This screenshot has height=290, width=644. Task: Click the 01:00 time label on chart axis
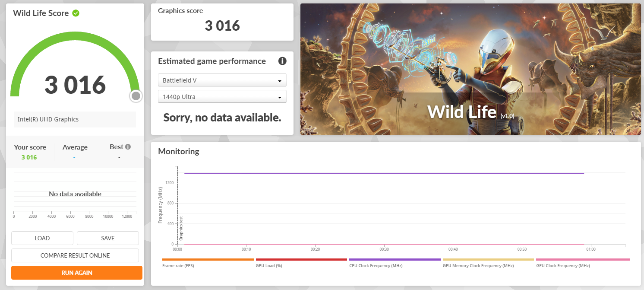[591, 249]
